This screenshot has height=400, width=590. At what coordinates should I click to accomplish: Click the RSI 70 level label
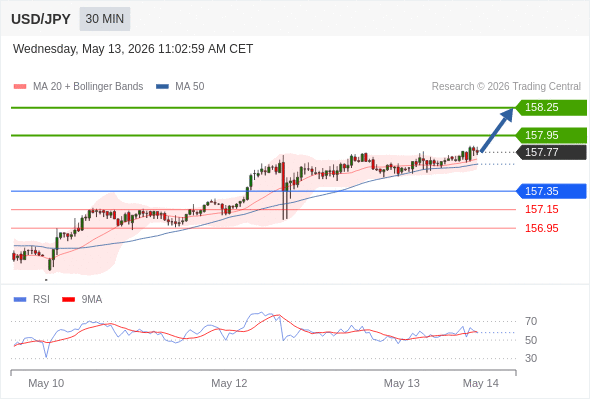pyautogui.click(x=531, y=321)
